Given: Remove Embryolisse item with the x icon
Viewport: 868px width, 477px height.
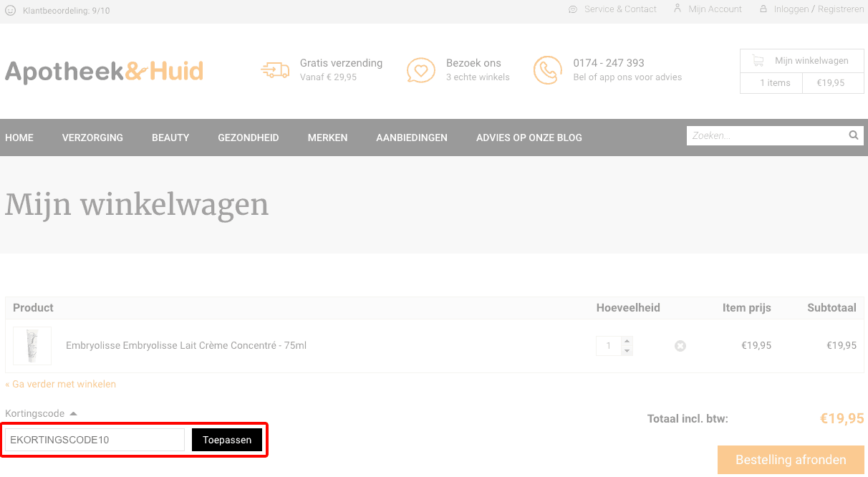Looking at the screenshot, I should tap(680, 346).
